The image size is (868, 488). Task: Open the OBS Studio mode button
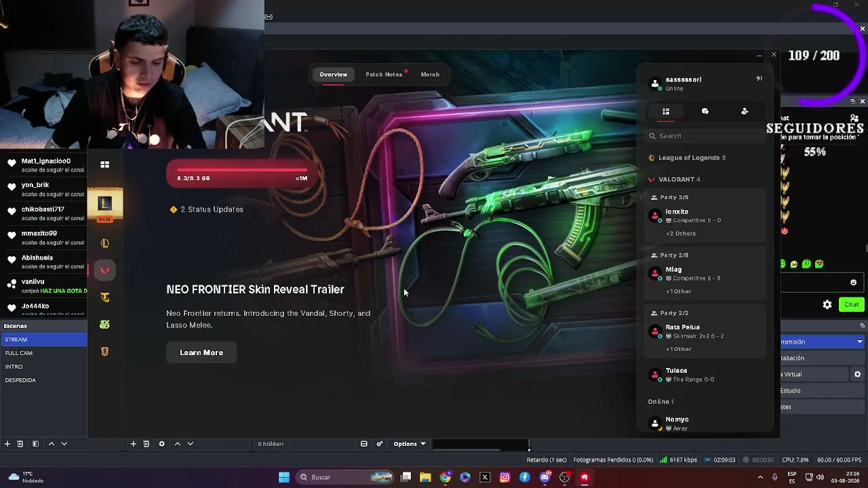pos(823,390)
